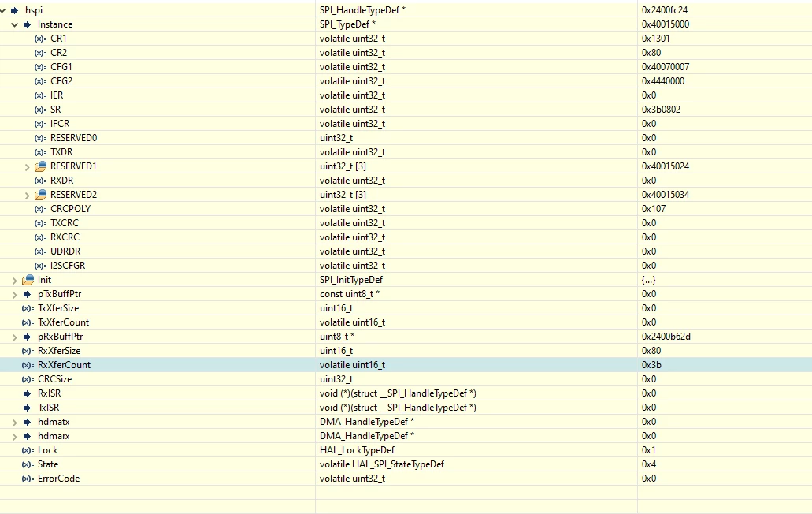This screenshot has width=812, height=514.
Task: Click the RESERVED2 array folder icon
Action: click(40, 195)
